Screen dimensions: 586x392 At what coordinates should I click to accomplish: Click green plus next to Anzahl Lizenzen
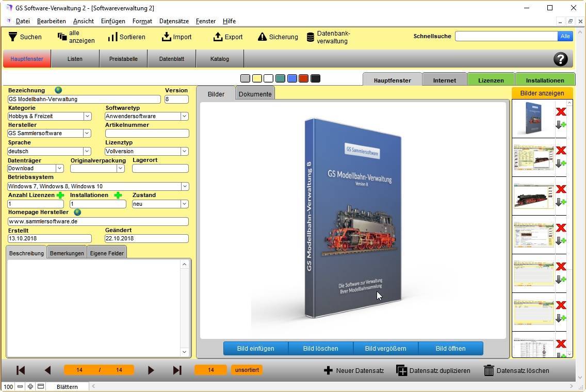click(60, 195)
